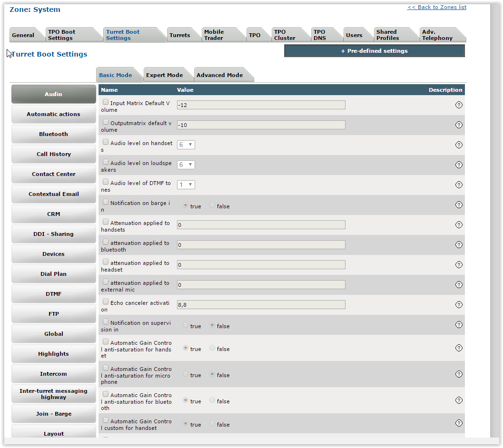Open help for attenuation applied to headset
The image size is (503, 448).
pos(459,264)
